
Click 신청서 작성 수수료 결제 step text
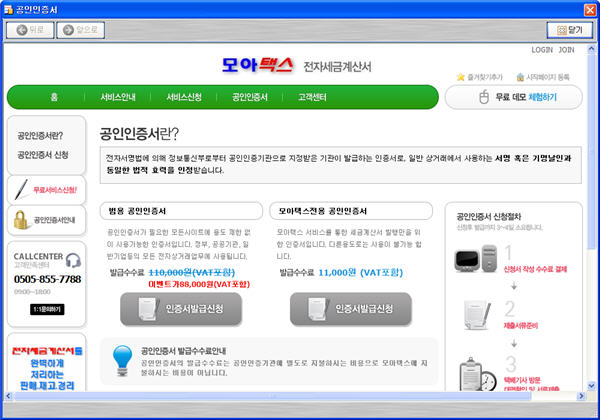tap(535, 269)
